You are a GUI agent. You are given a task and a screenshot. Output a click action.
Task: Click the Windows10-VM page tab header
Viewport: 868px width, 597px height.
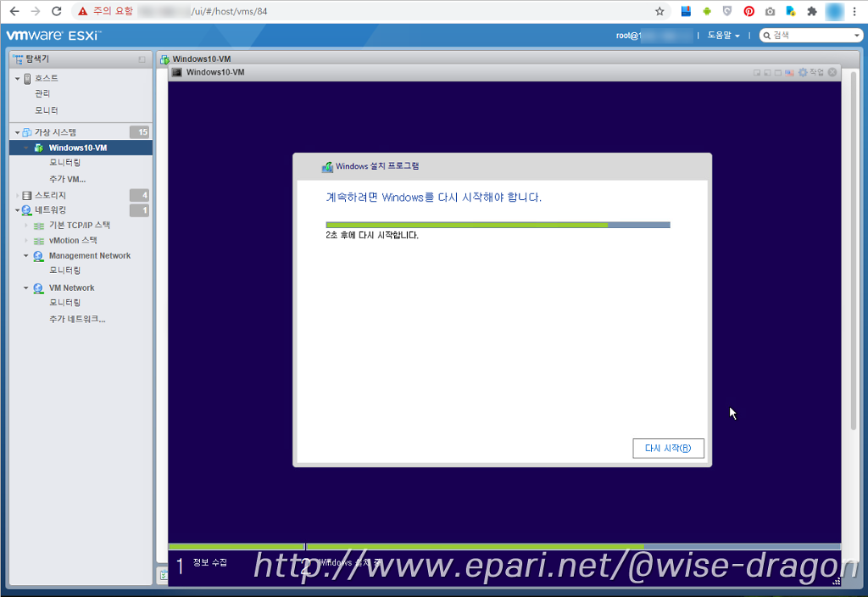(x=202, y=59)
